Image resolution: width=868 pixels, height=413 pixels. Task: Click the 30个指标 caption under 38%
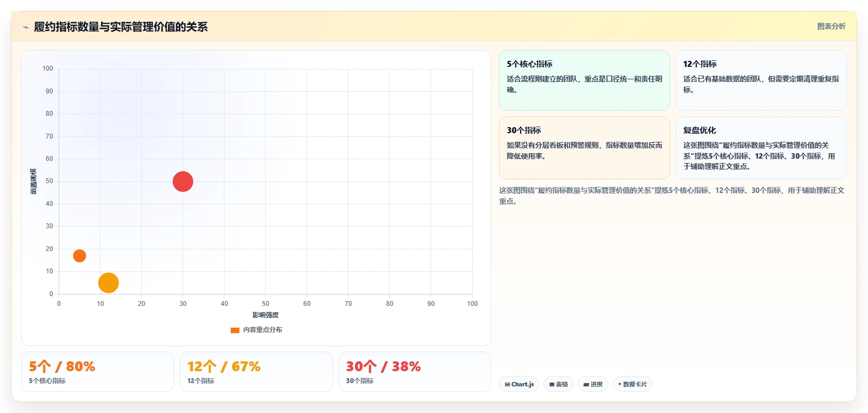pos(360,381)
